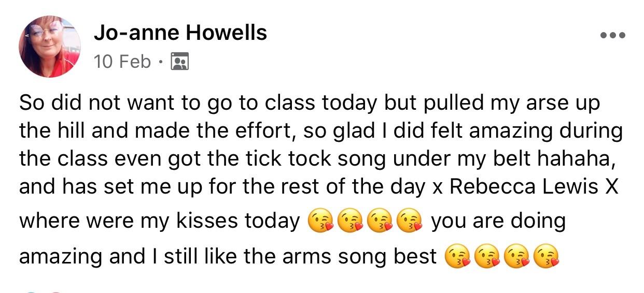The image size is (644, 293).
Task: Click the '10 Feb' post timestamp
Action: [122, 62]
